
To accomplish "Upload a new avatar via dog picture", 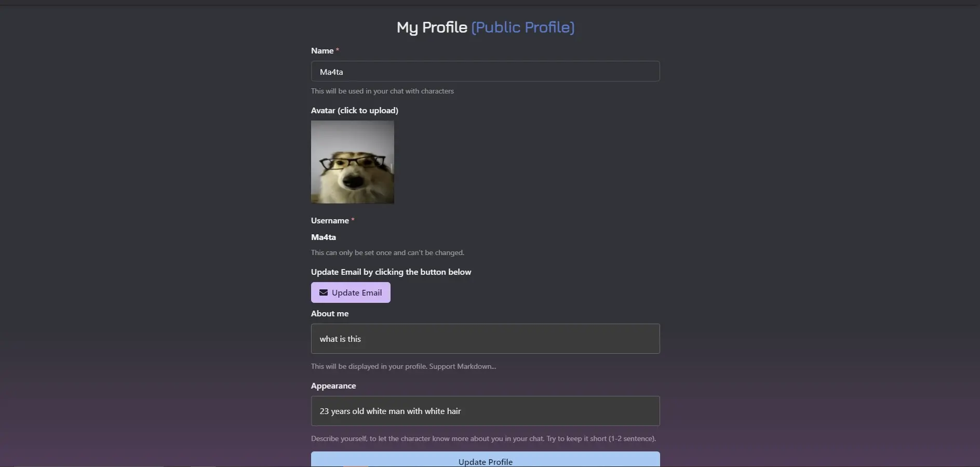I will tap(353, 162).
